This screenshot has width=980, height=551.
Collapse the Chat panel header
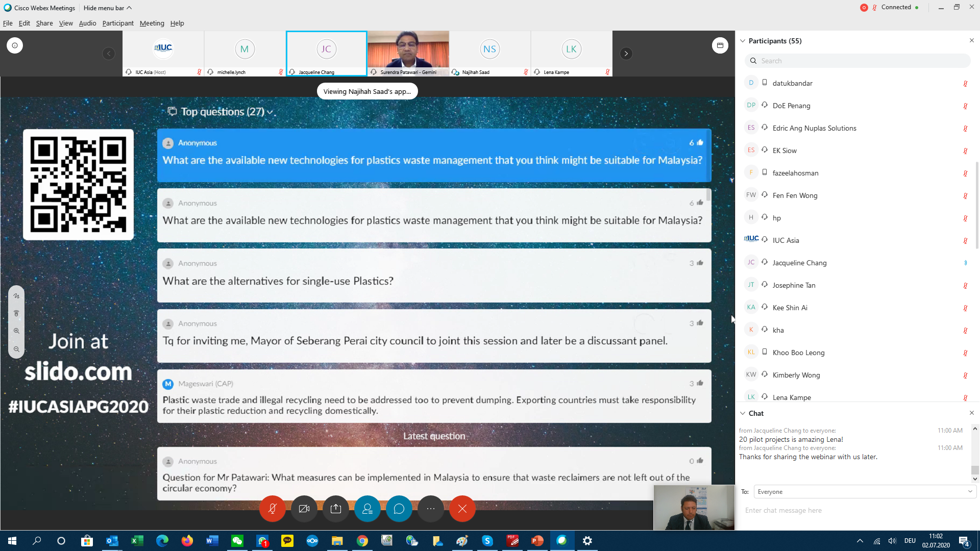(743, 413)
